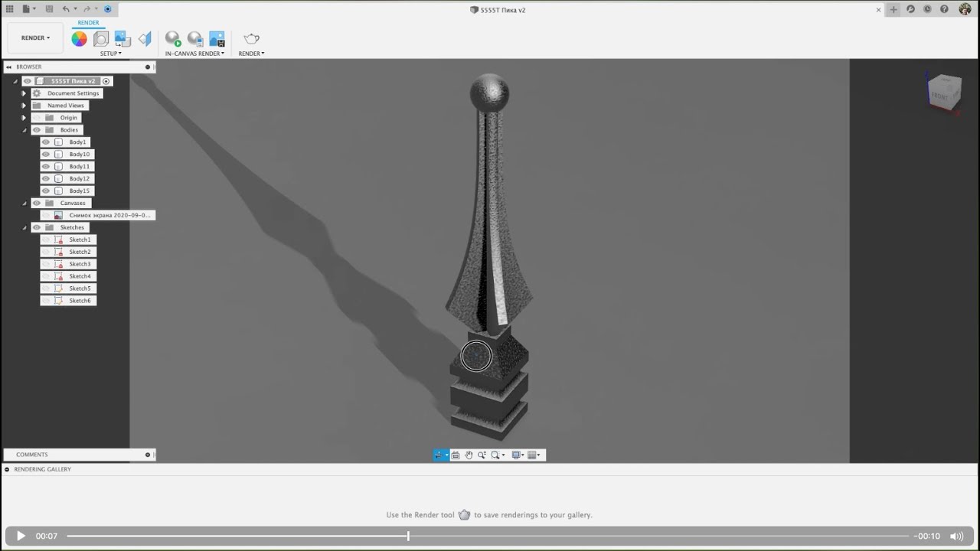Viewport: 980px width, 551px height.
Task: Open the user profile avatar
Action: point(965,9)
